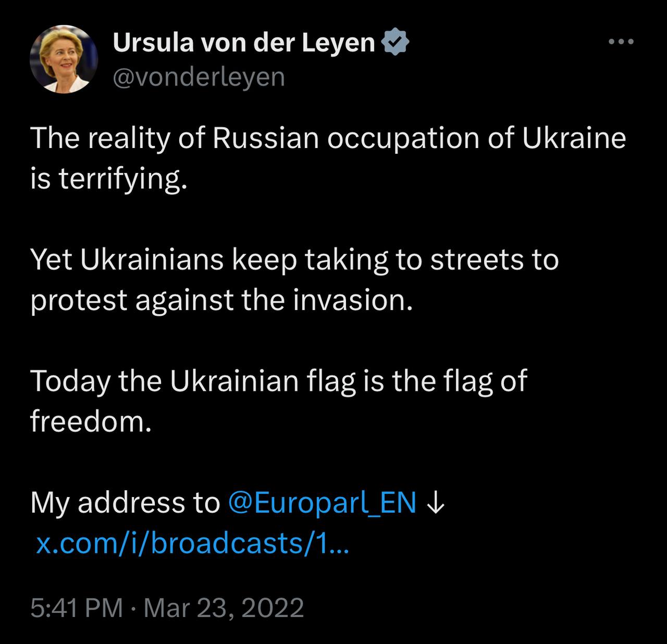Click the word "freedom."
Image resolution: width=667 pixels, height=644 pixels.
[x=91, y=422]
